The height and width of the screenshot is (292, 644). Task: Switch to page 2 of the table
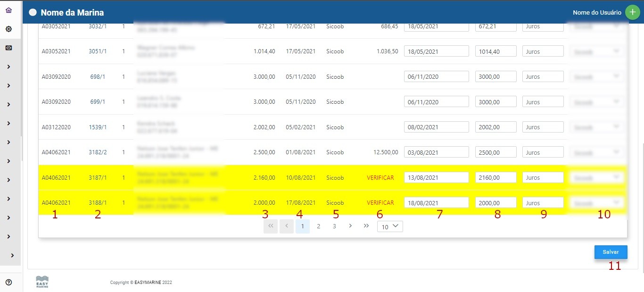click(318, 227)
